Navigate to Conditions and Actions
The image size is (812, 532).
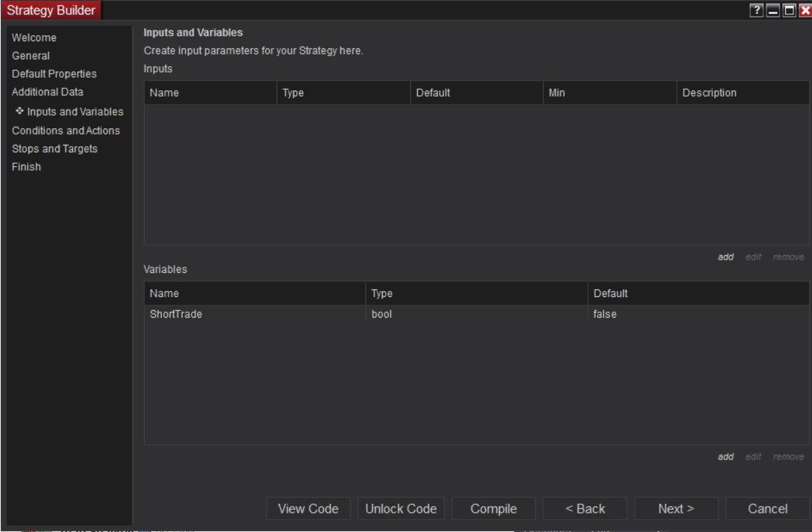65,130
